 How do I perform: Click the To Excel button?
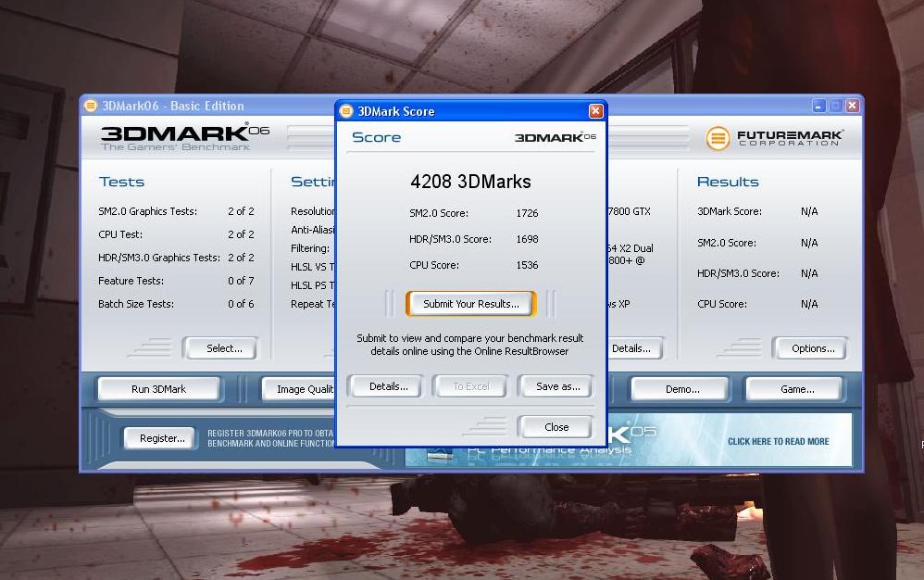click(471, 386)
